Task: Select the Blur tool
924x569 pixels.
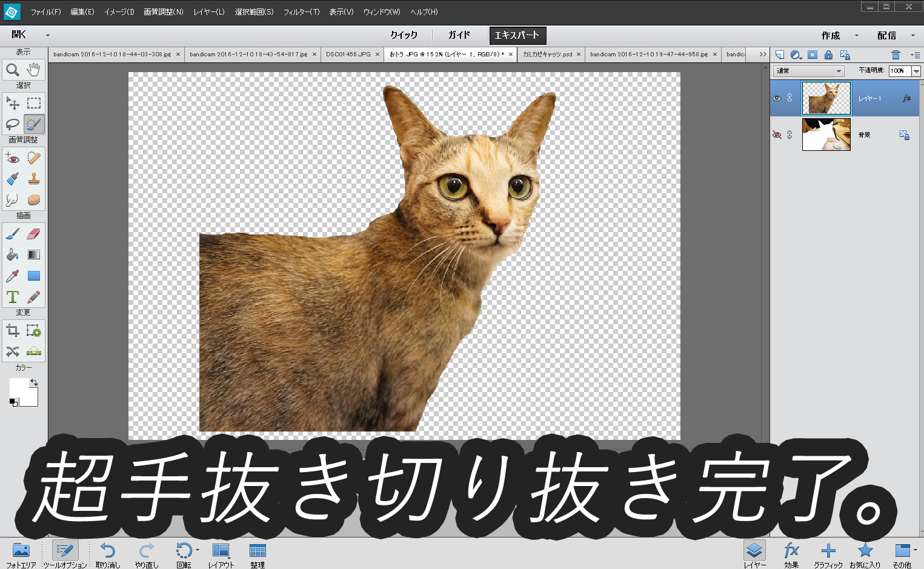Action: point(13,200)
